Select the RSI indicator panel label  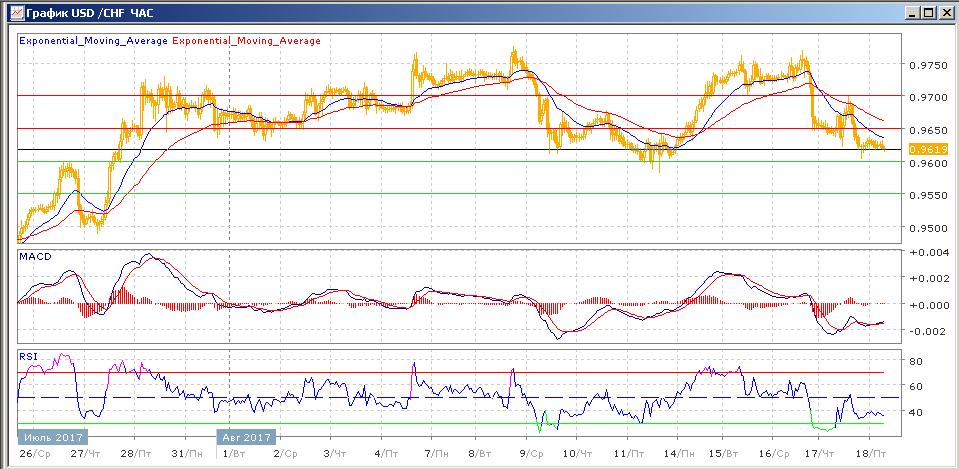pos(28,355)
